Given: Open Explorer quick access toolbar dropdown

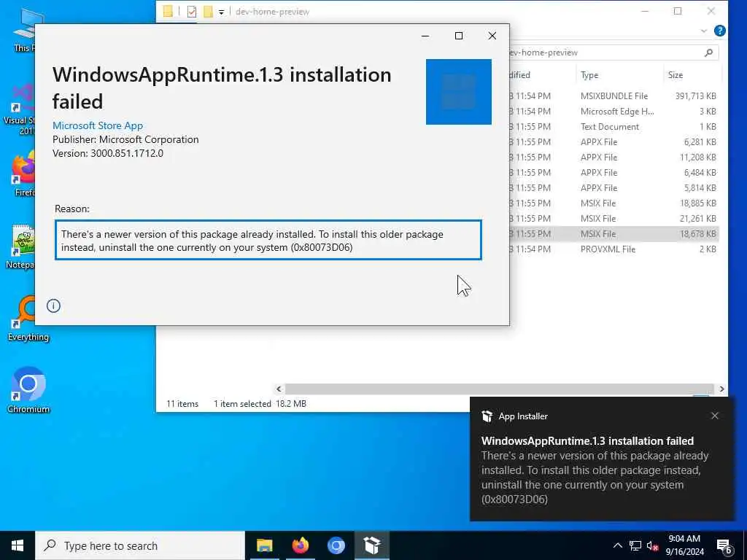Looking at the screenshot, I should 222,12.
